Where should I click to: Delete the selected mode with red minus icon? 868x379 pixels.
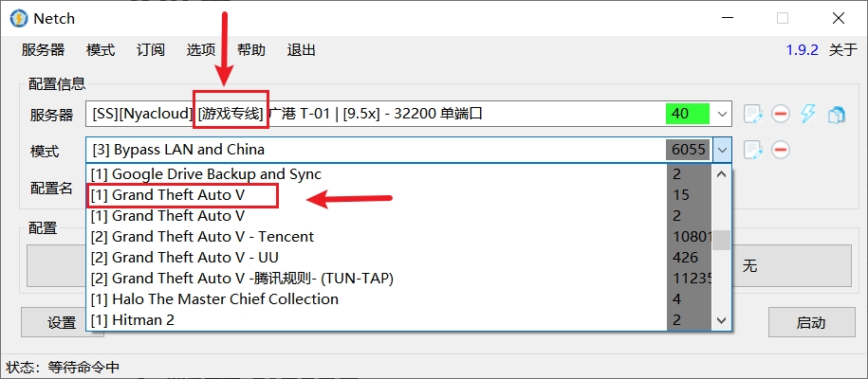781,150
